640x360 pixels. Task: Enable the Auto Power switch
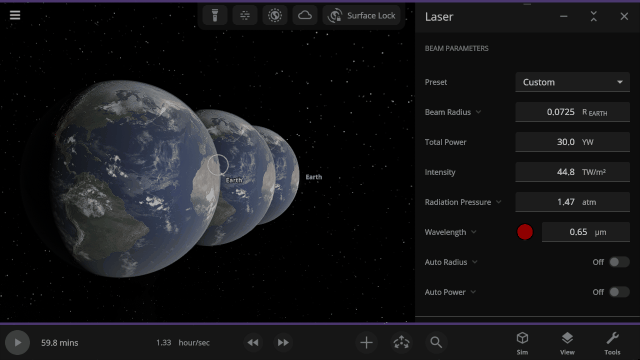(619, 292)
